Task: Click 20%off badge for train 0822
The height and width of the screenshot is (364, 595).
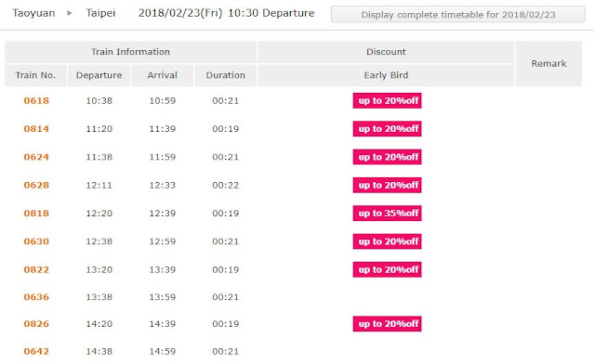Action: click(x=387, y=270)
